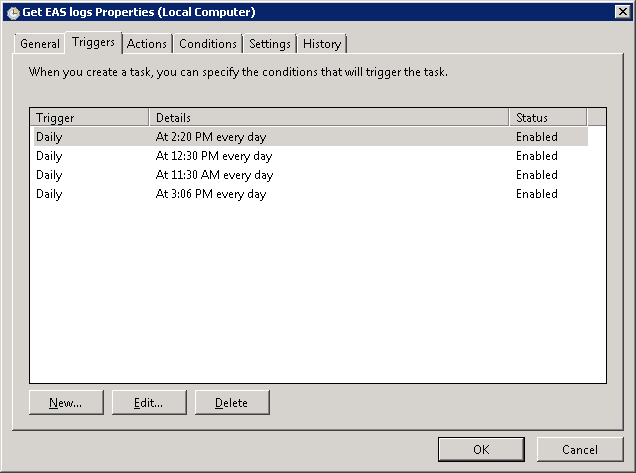Select the 'At 11:30 AM every day' trigger
Image resolution: width=636 pixels, height=473 pixels.
[311, 175]
